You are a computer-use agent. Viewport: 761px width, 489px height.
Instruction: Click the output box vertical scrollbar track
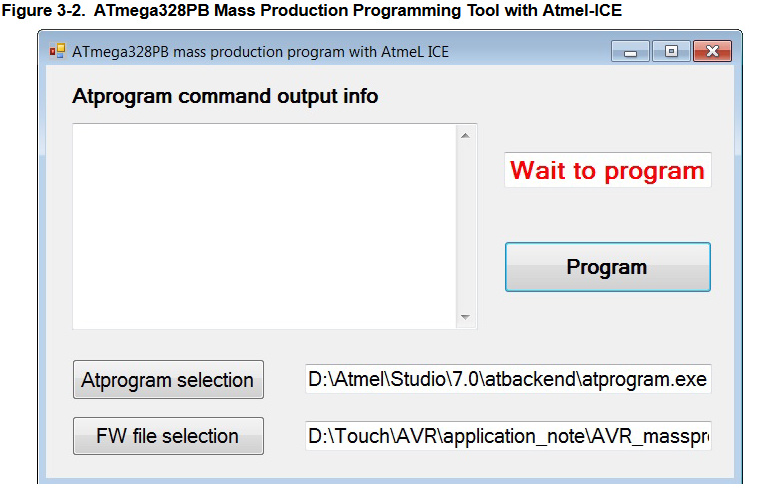point(465,227)
